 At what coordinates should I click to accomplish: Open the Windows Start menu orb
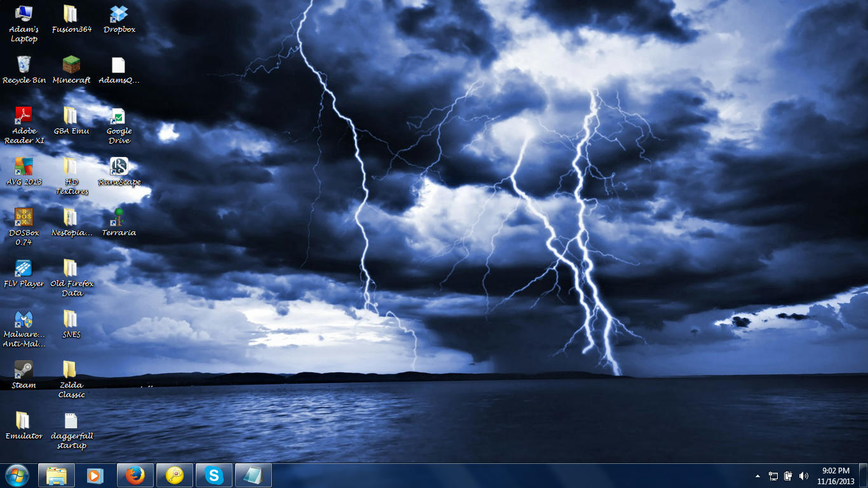pos(17,475)
